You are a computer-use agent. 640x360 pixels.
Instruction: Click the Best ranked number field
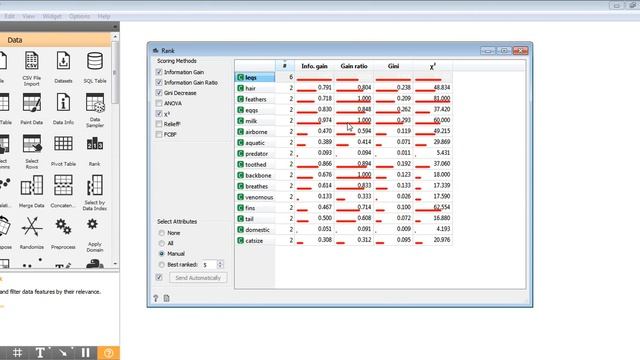click(209, 264)
